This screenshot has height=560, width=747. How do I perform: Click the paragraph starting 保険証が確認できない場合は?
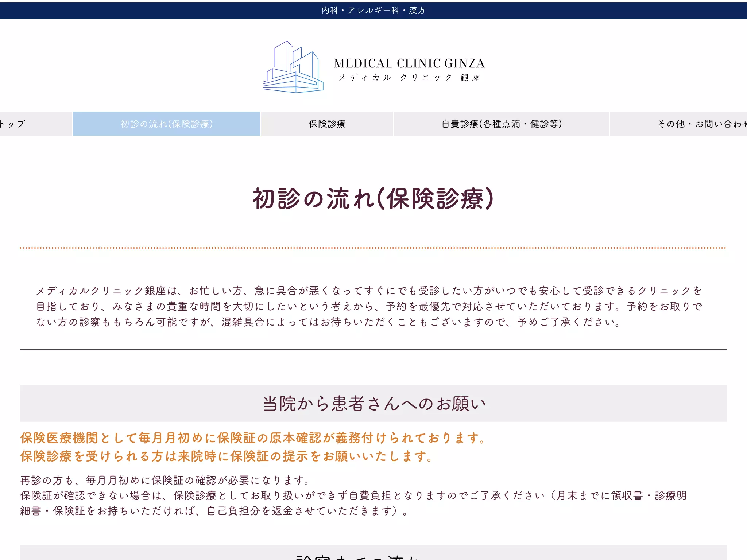pos(354,503)
